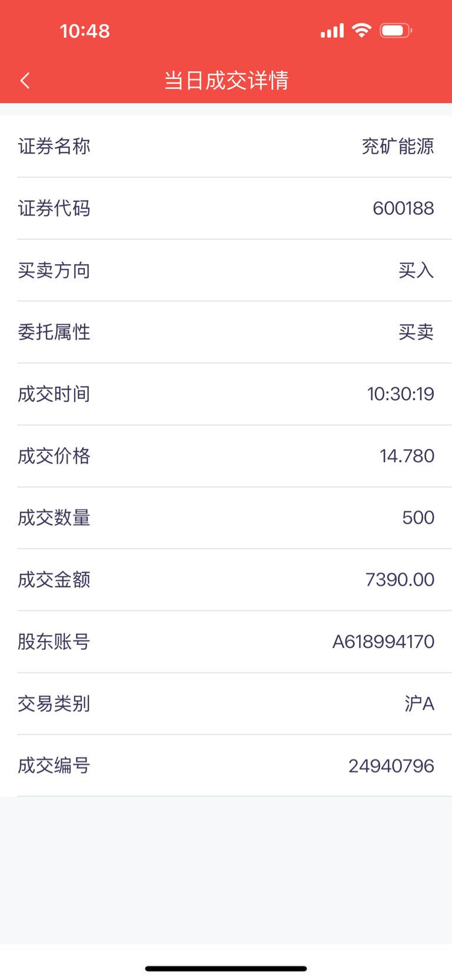Screen dimensions: 452x980
Task: Tap the transaction amount 7390.00
Action: (x=400, y=580)
